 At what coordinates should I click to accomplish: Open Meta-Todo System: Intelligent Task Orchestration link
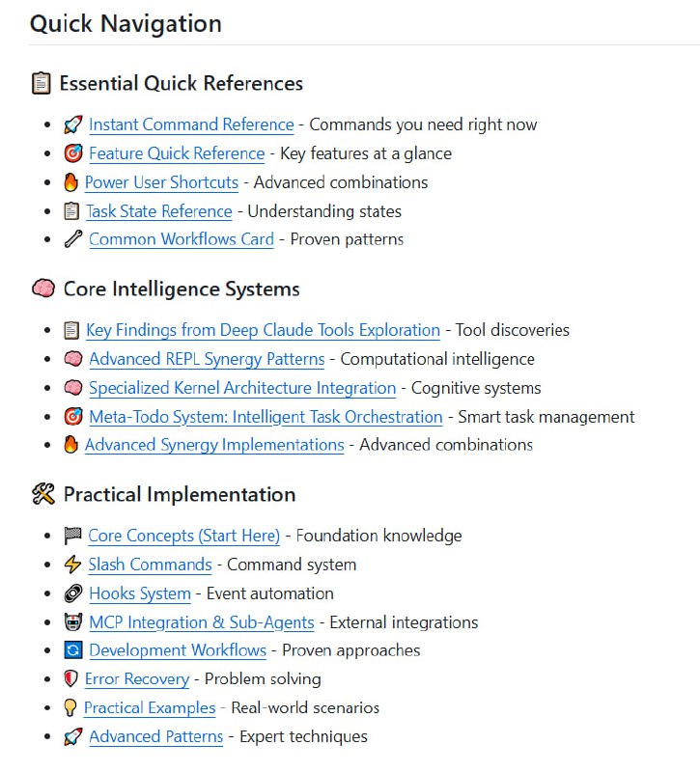point(266,417)
